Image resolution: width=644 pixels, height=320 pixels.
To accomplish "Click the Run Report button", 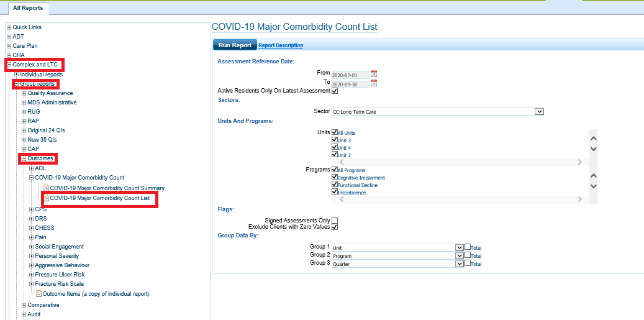I will click(235, 45).
